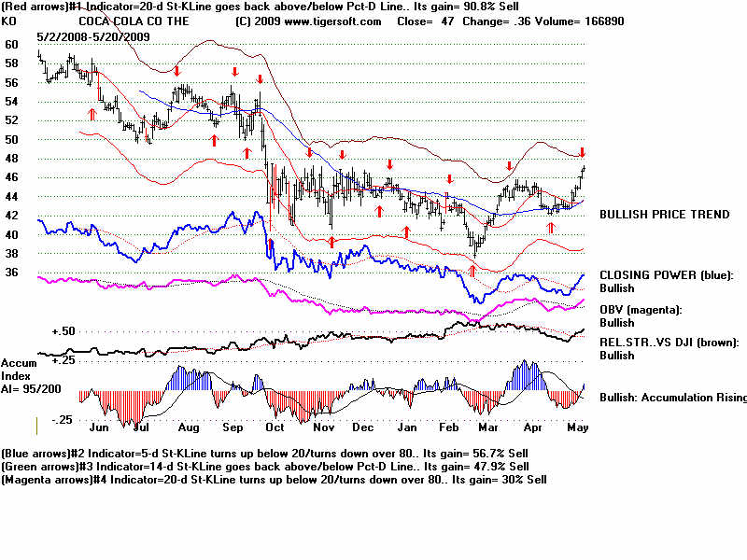Screen dimensions: 747x560
Task: Click the CLOSING POWER (blue) legend label
Action: [667, 275]
